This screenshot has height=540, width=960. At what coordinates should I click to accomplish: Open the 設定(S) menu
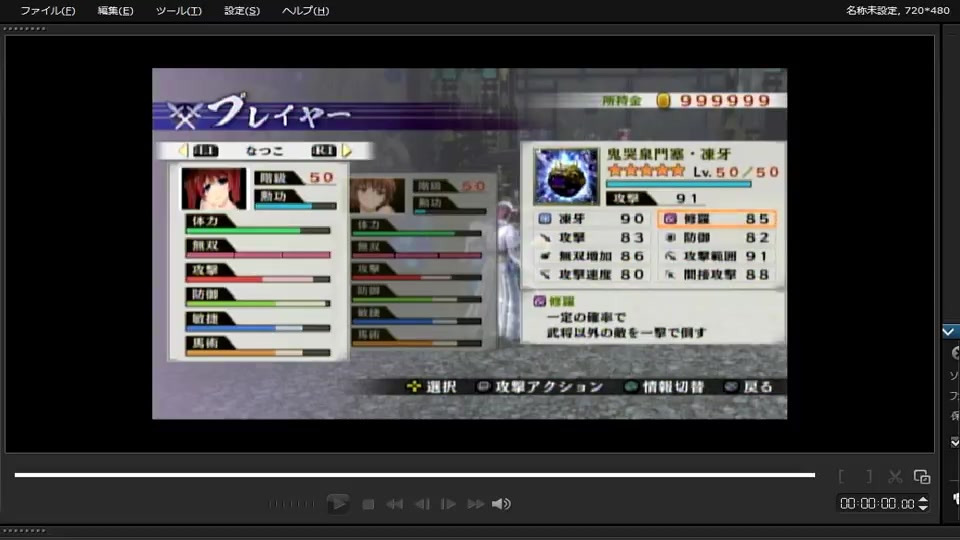pyautogui.click(x=242, y=10)
